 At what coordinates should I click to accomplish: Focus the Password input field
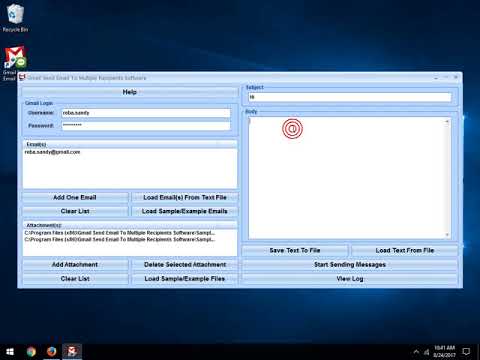146,125
